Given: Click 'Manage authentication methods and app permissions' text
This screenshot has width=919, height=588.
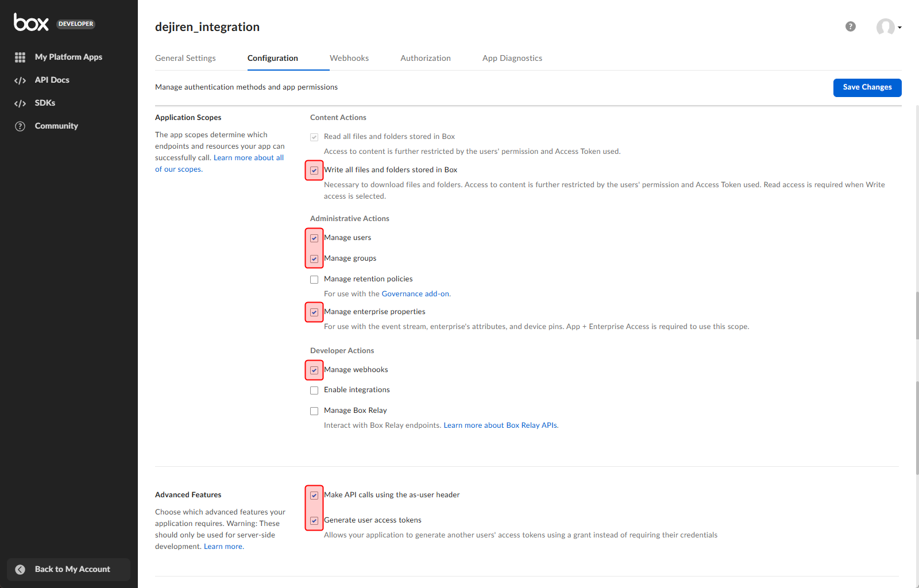Looking at the screenshot, I should (x=246, y=87).
